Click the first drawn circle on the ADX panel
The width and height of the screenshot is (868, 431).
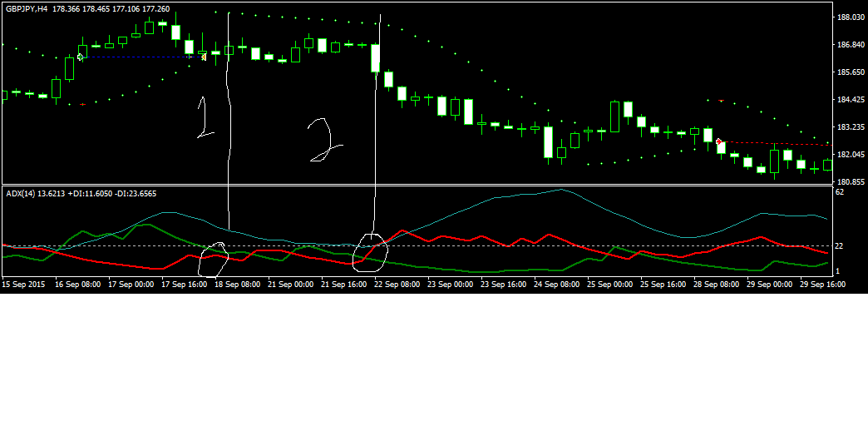click(213, 259)
